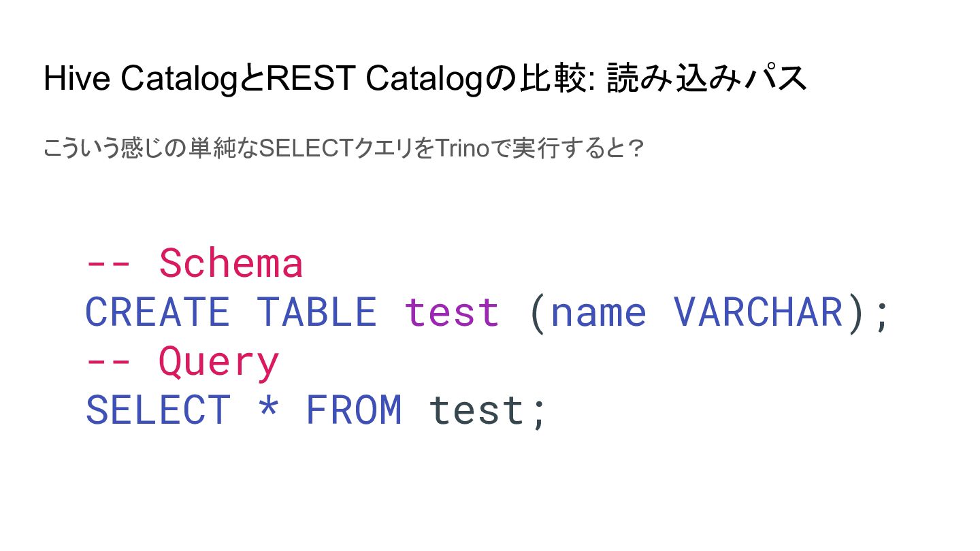Image resolution: width=980 pixels, height=551 pixels.
Task: Click '読み込みパス' in the title
Action: click(706, 79)
